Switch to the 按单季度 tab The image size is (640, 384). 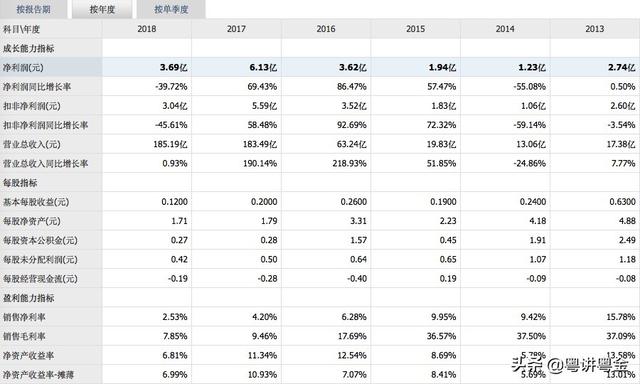pos(171,9)
